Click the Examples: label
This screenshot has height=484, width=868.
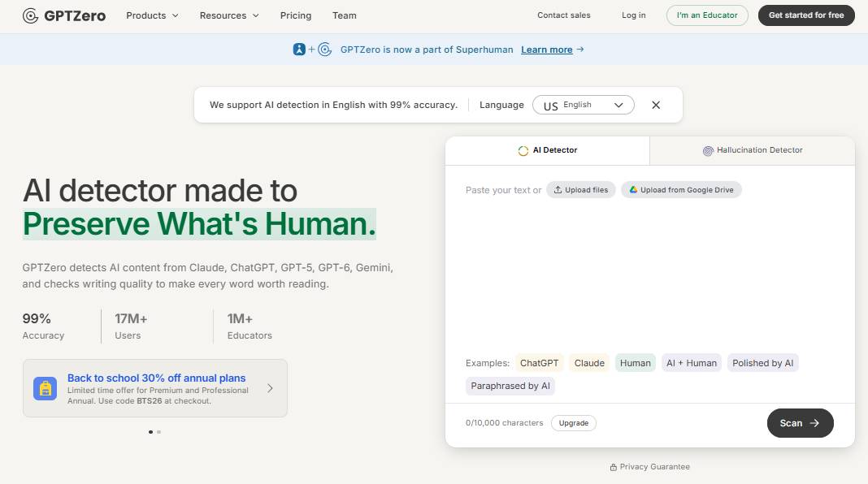(x=487, y=363)
